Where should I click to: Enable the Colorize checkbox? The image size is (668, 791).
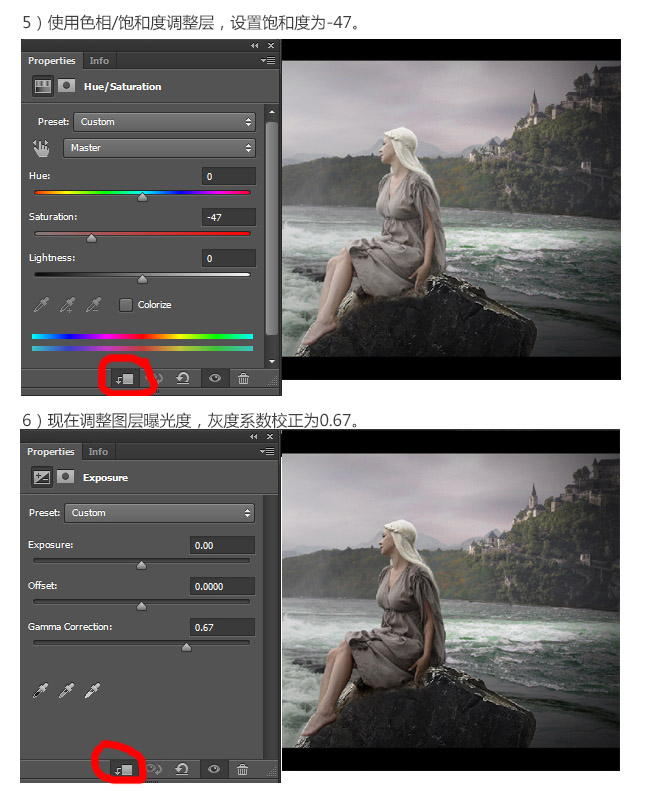pos(126,305)
